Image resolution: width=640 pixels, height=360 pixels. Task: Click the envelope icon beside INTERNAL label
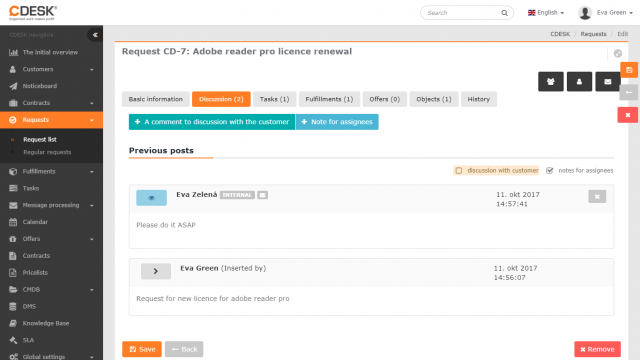[262, 195]
